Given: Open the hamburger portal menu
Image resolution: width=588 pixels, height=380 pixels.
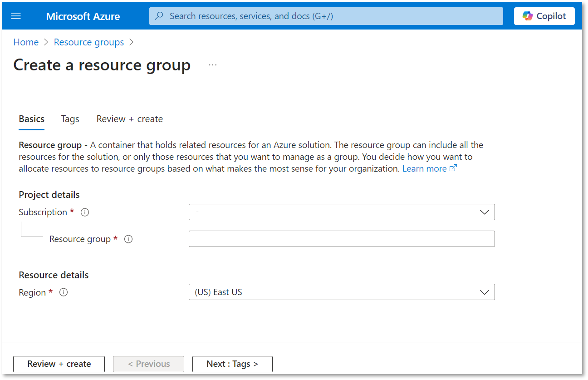Looking at the screenshot, I should tap(16, 16).
